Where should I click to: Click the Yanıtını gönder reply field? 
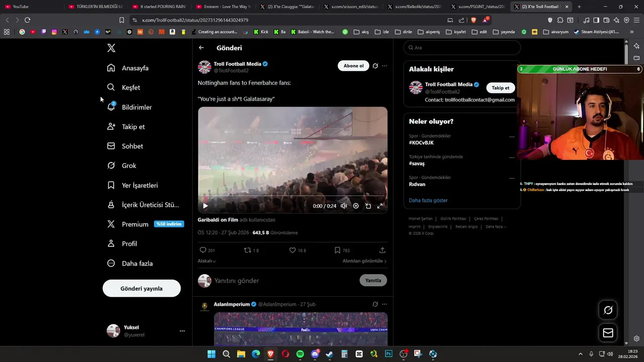(x=284, y=281)
